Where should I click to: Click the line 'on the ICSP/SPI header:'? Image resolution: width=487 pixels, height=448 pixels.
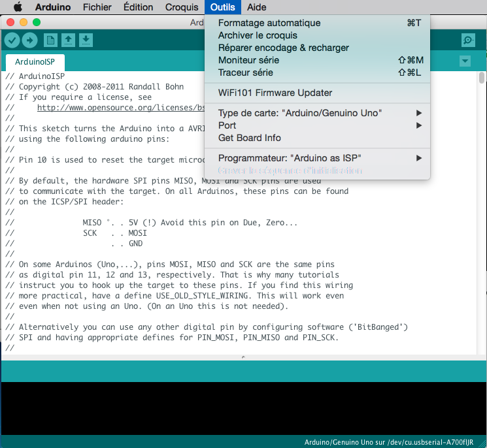coord(64,202)
